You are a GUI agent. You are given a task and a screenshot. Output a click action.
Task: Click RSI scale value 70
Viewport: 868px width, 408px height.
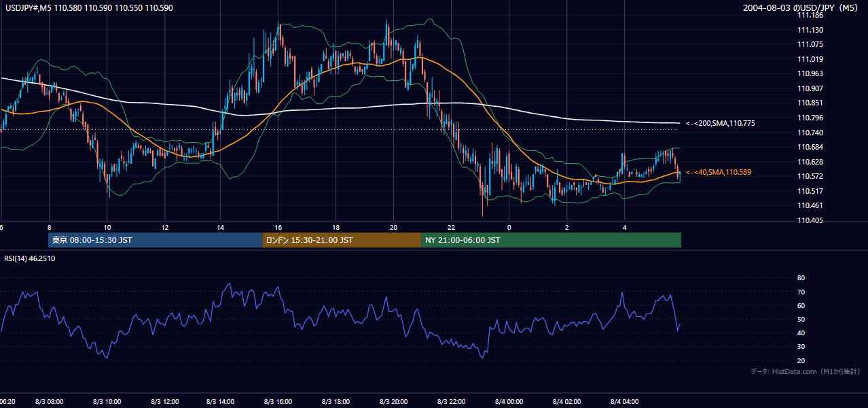tap(801, 292)
